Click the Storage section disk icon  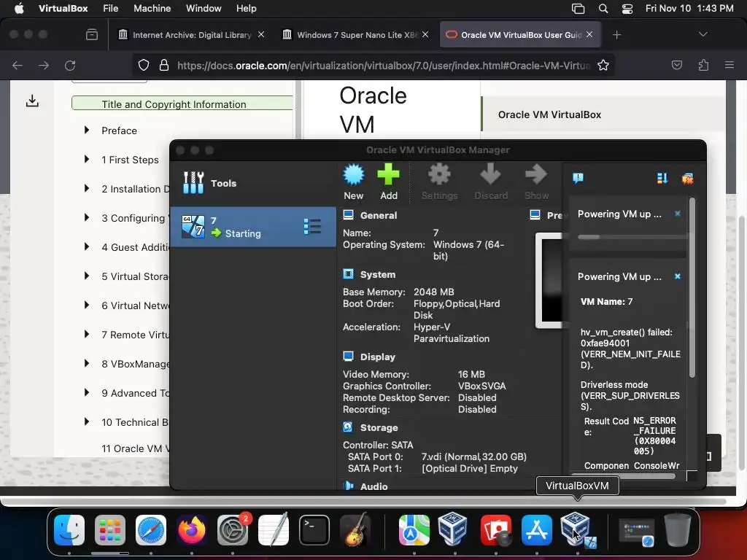tap(348, 427)
